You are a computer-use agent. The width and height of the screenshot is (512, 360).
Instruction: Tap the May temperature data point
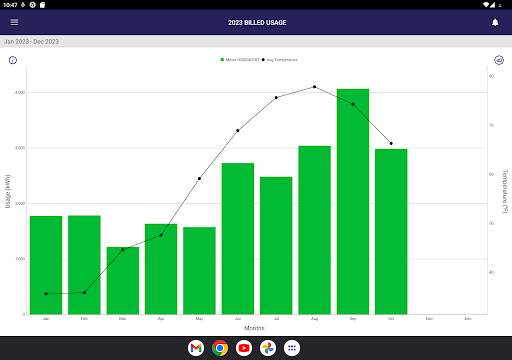[199, 179]
